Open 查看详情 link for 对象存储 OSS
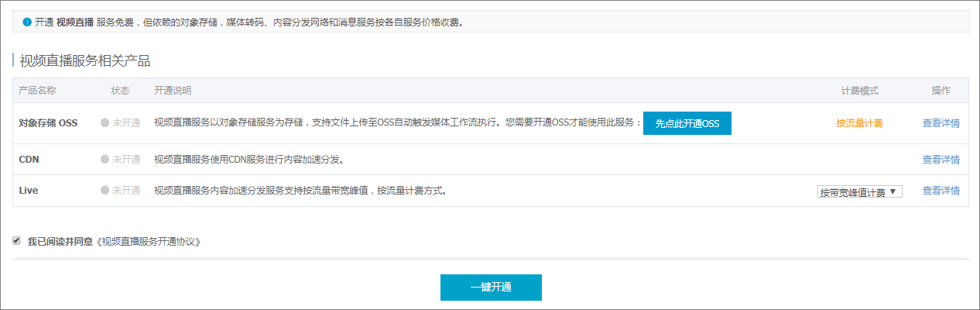Viewport: 980px width, 310px height. click(x=941, y=123)
